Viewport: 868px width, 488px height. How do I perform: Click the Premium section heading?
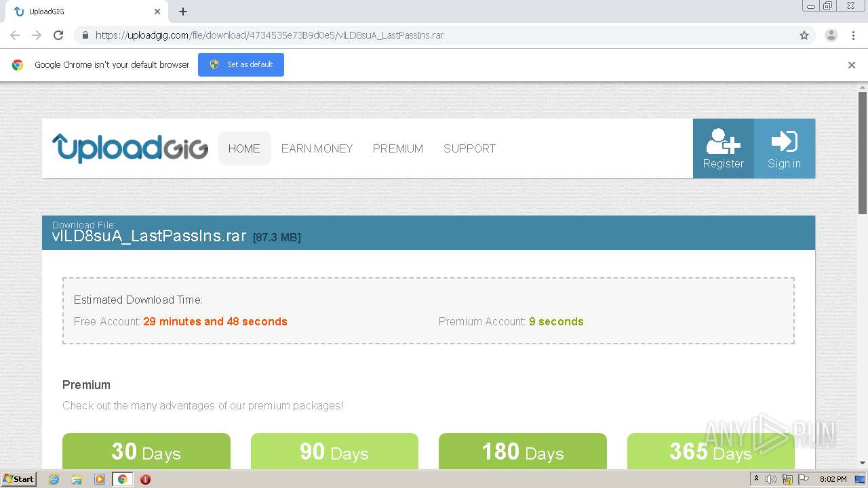tap(86, 385)
